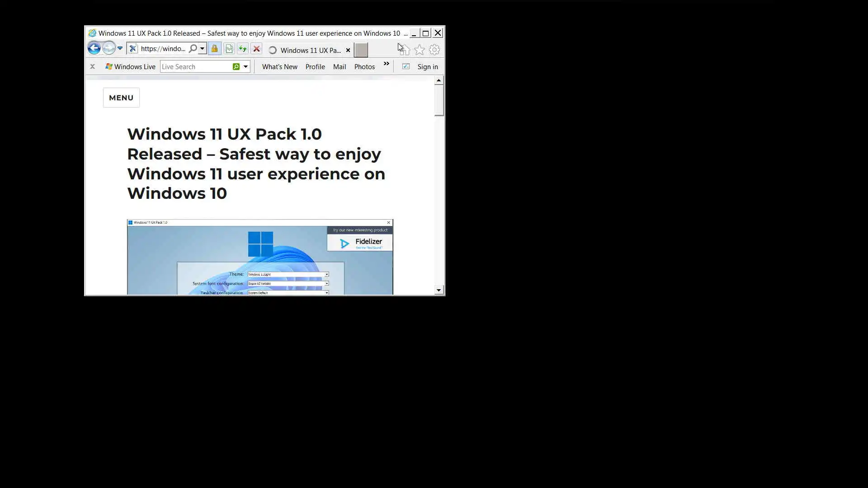The image size is (868, 488).
Task: Click the address bar search magnifier
Action: click(x=193, y=48)
